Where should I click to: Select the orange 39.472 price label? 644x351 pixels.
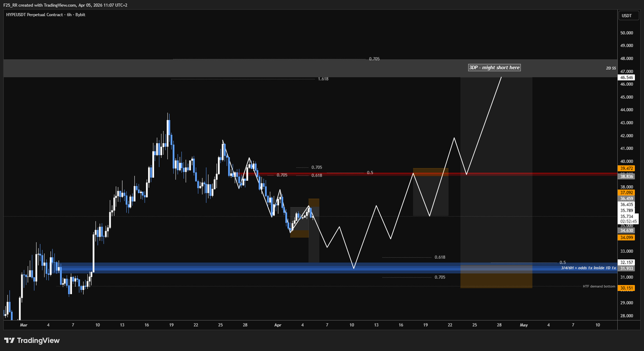627,169
